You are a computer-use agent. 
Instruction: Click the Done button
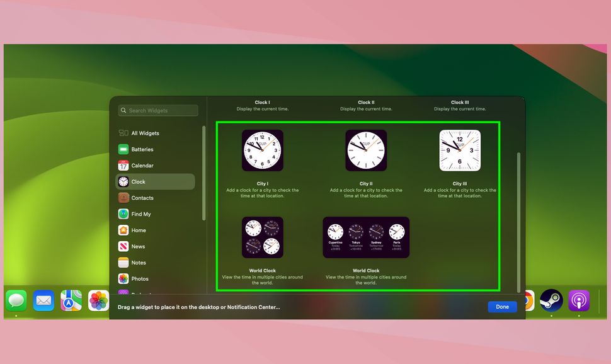click(502, 307)
